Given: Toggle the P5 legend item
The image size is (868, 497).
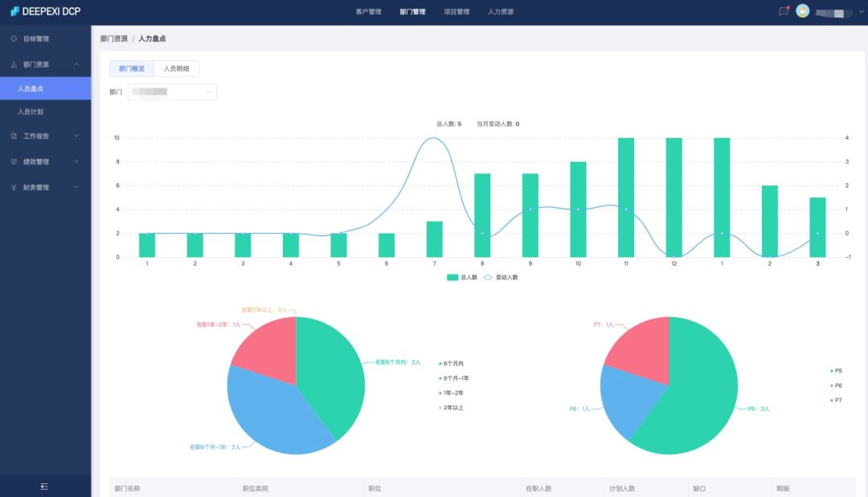Looking at the screenshot, I should point(836,371).
